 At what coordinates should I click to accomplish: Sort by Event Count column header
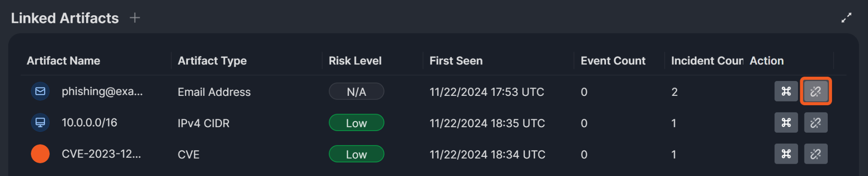click(x=613, y=61)
